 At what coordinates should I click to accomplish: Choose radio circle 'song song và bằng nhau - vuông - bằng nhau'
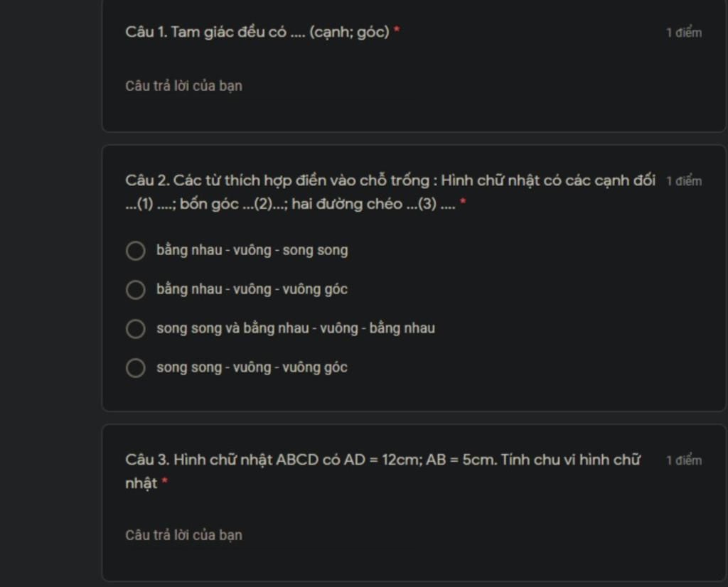tap(136, 328)
